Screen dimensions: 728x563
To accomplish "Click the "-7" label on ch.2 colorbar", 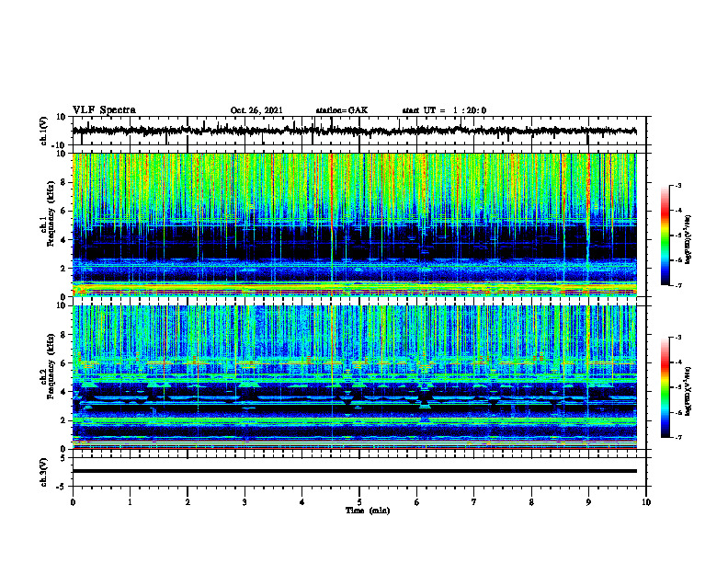I will coord(677,437).
